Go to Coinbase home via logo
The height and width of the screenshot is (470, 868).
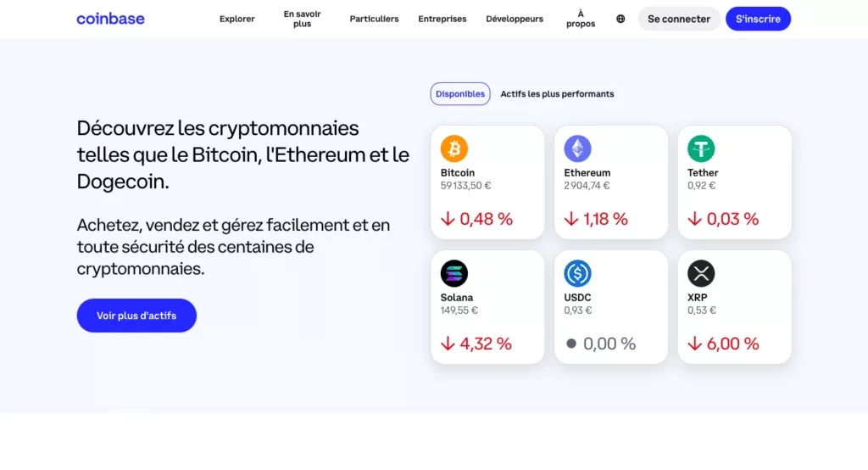[110, 19]
